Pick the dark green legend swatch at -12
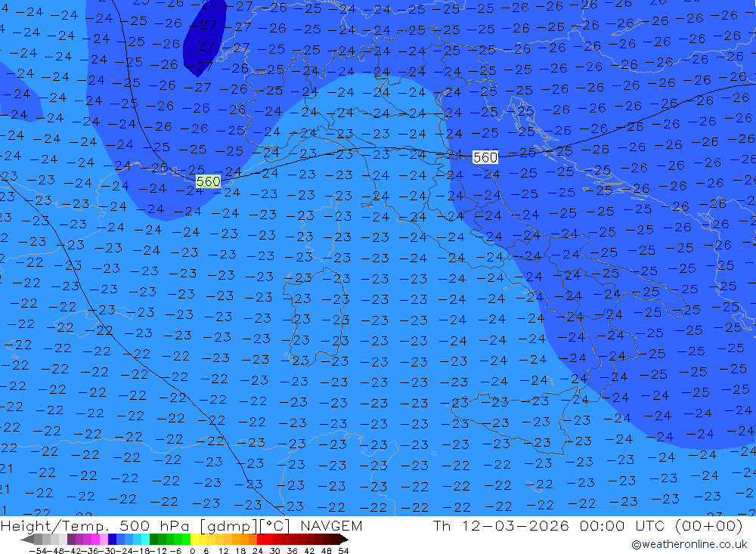 153,540
